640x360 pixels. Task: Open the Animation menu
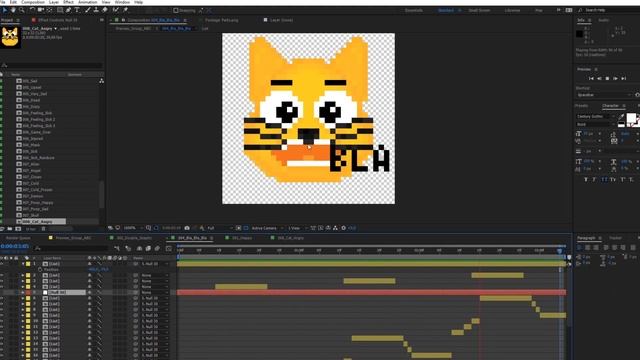[87, 2]
